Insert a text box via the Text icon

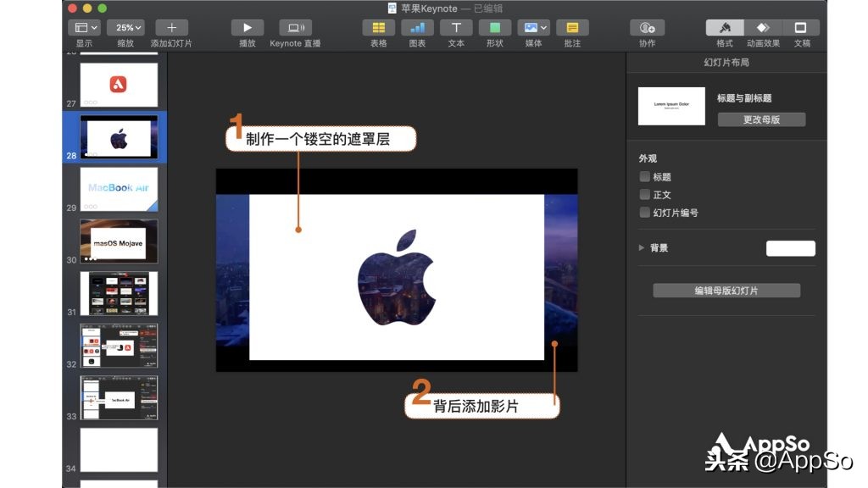pos(455,27)
